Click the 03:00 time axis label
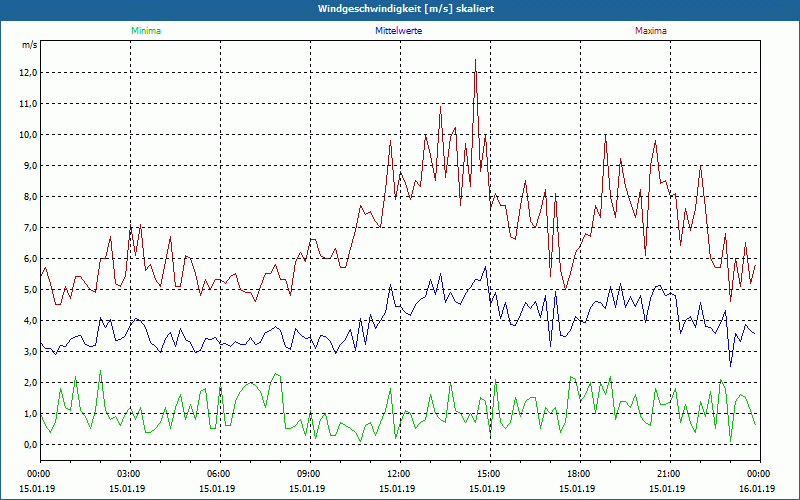Screen dimensions: 800x500 (130, 473)
